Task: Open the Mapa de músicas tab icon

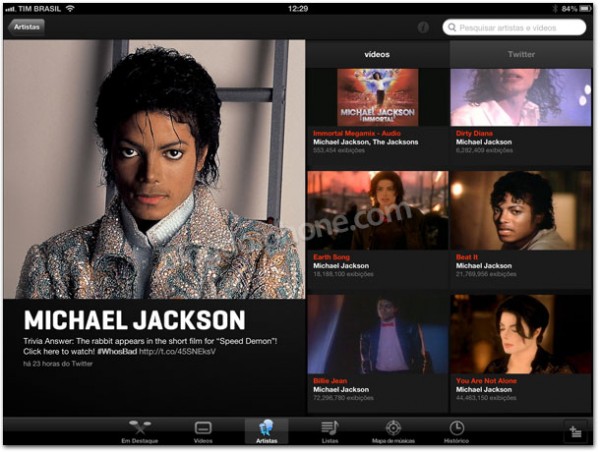Action: click(393, 428)
